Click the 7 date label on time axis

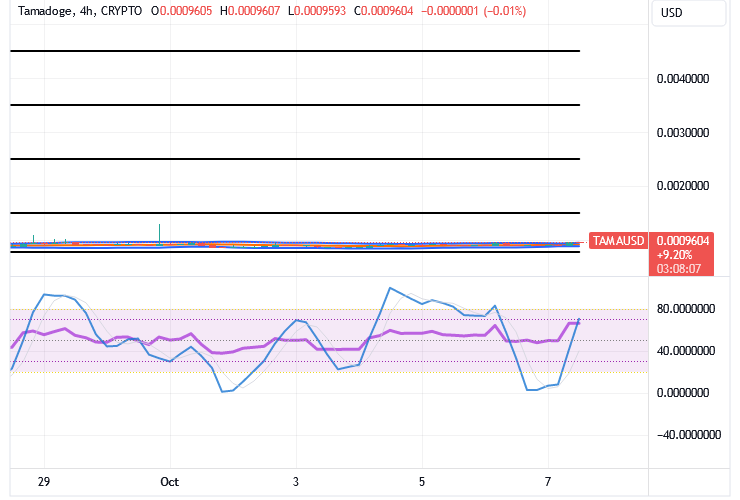point(547,482)
